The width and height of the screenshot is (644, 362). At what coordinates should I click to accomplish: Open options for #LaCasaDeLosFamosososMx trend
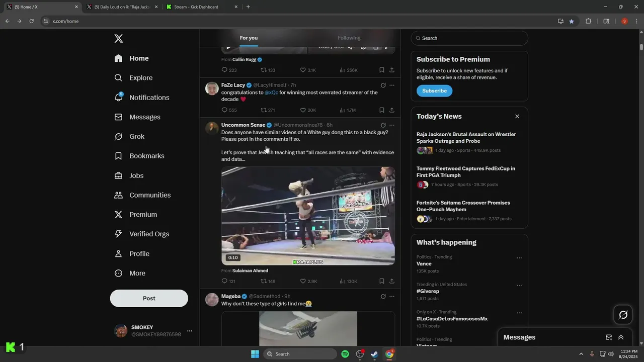point(519,313)
